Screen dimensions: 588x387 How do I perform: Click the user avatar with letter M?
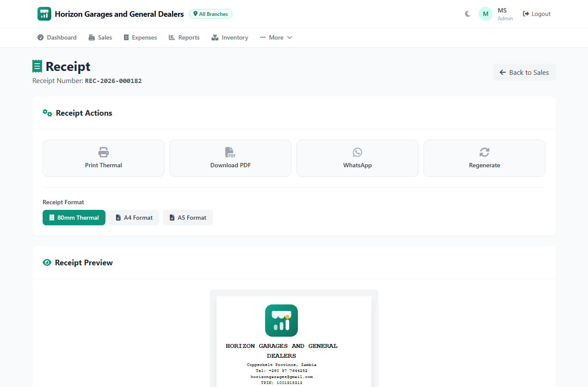pyautogui.click(x=486, y=14)
